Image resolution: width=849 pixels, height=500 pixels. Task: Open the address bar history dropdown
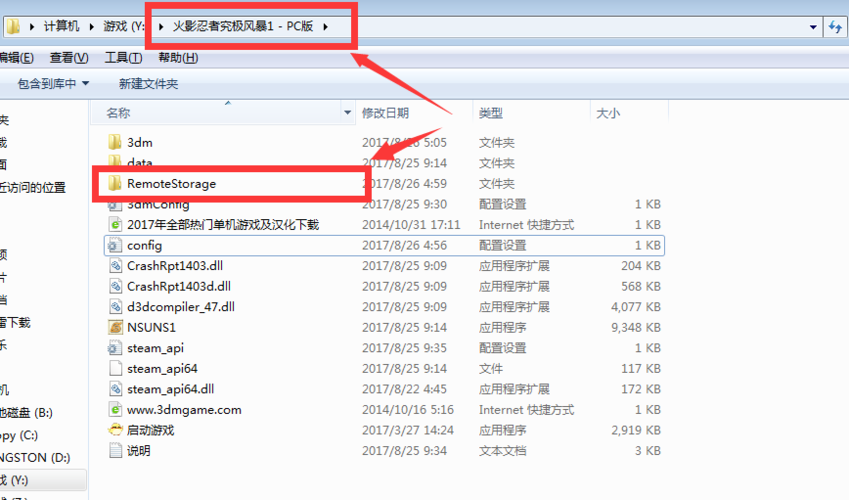tap(813, 27)
